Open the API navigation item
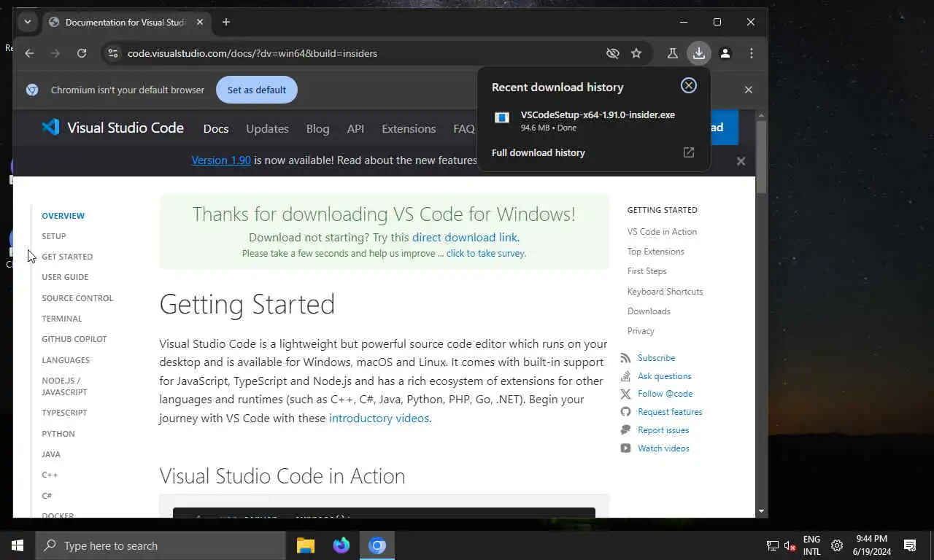 click(x=355, y=128)
